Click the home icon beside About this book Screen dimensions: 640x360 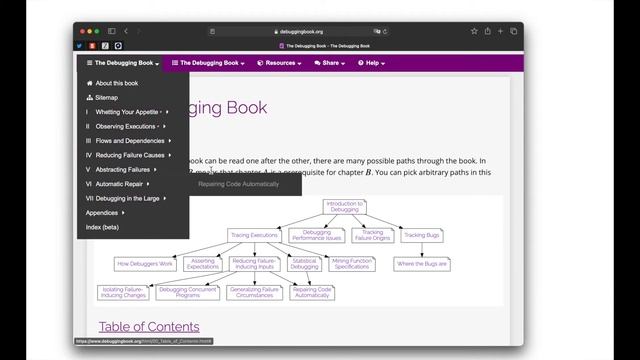(x=90, y=83)
